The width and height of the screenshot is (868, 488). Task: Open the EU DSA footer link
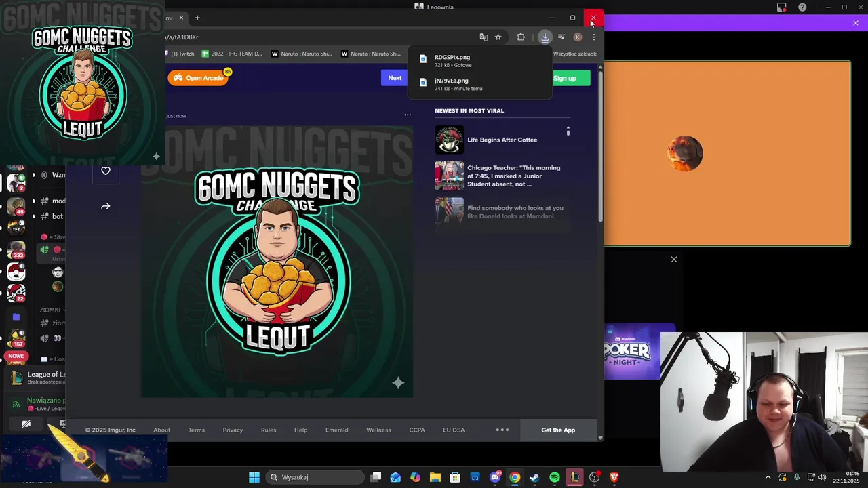(x=454, y=430)
